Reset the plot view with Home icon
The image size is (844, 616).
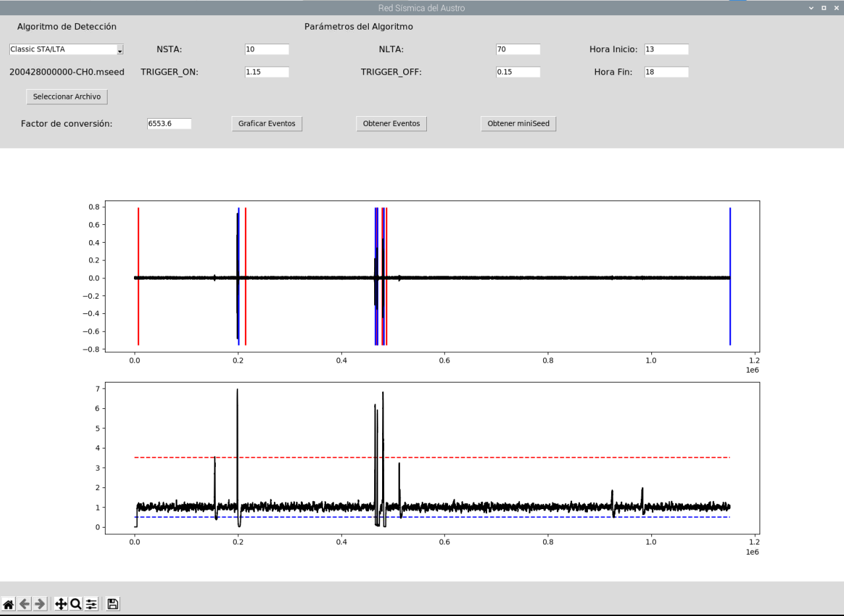coord(9,603)
